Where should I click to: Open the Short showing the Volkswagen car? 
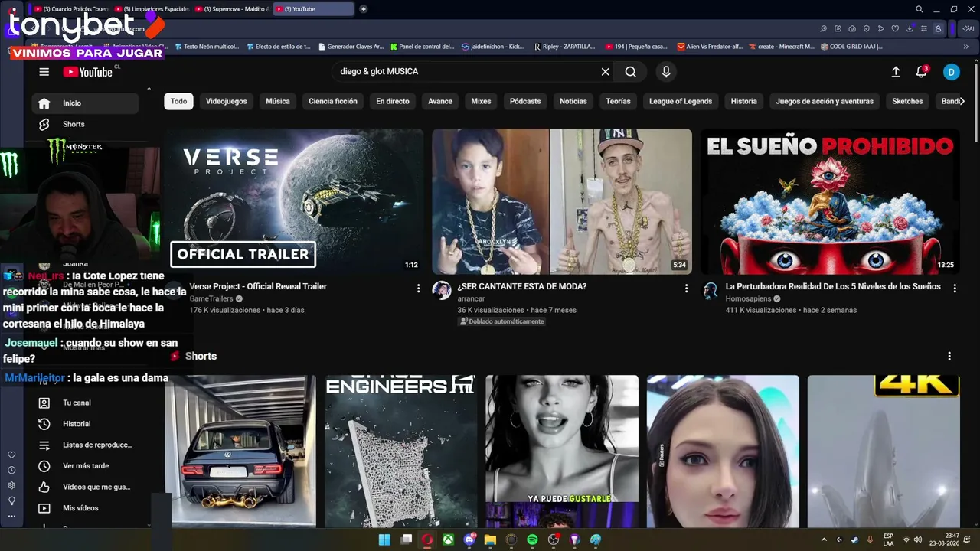[240, 452]
